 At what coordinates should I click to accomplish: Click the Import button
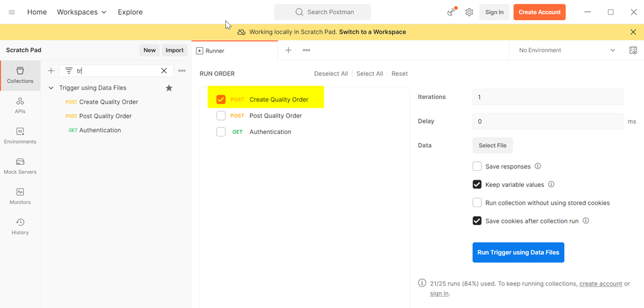[x=174, y=50]
